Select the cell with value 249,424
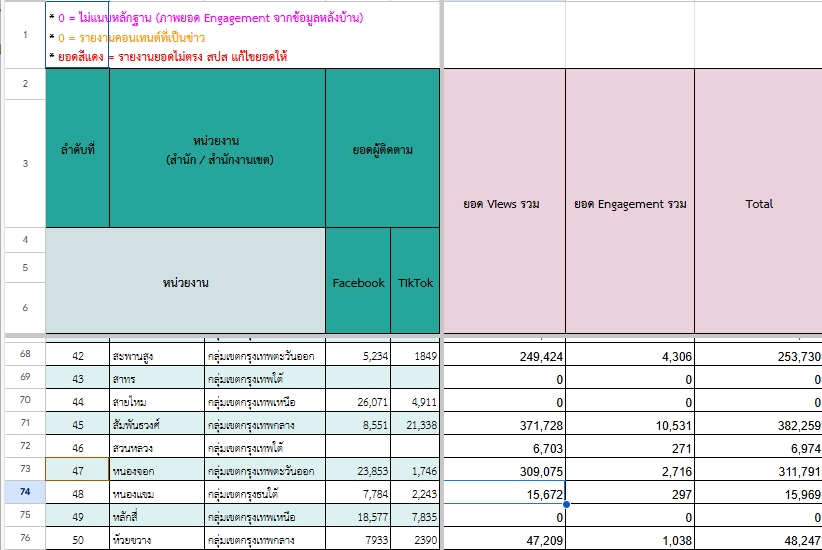This screenshot has width=822, height=550. click(x=503, y=356)
